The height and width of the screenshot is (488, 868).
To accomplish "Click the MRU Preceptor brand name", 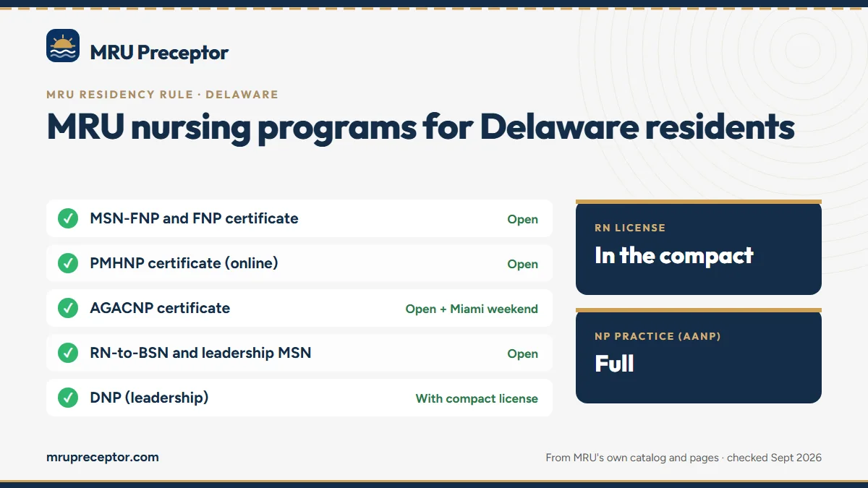I will point(159,52).
